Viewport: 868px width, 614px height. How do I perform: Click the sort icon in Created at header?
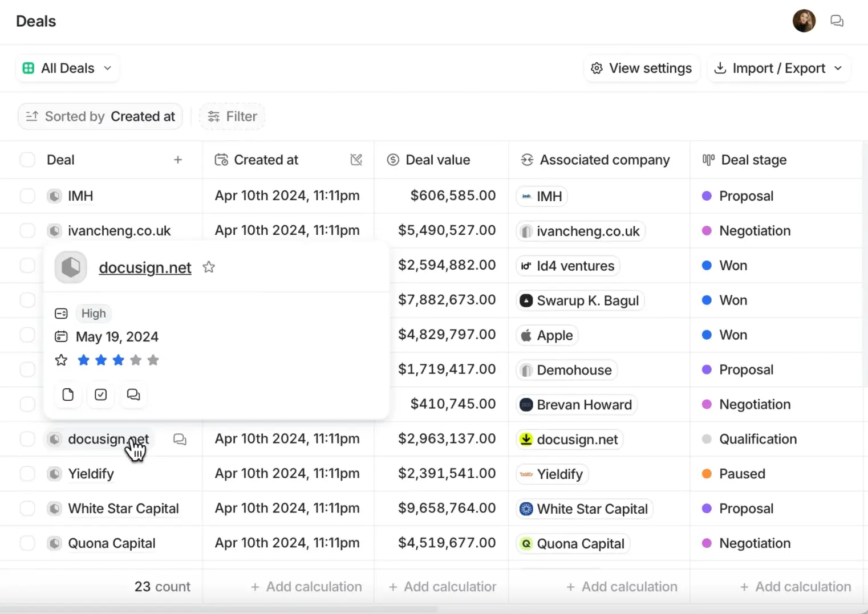356,160
